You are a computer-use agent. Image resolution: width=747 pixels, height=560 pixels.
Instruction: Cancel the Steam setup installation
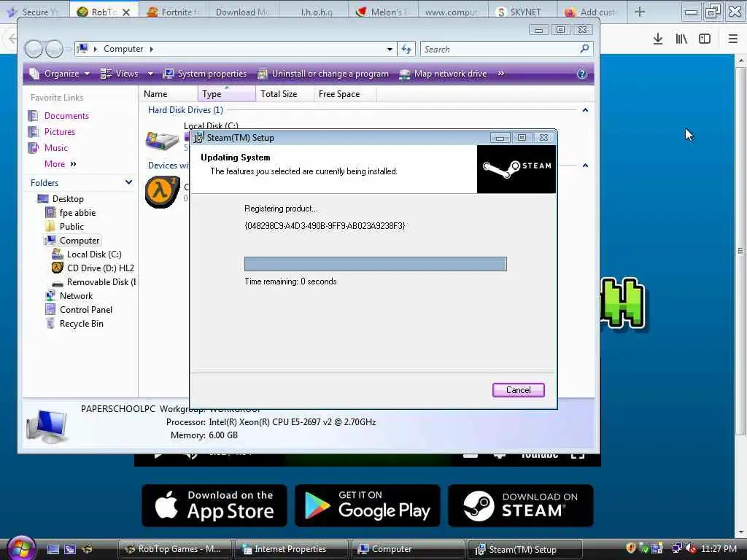pos(519,390)
